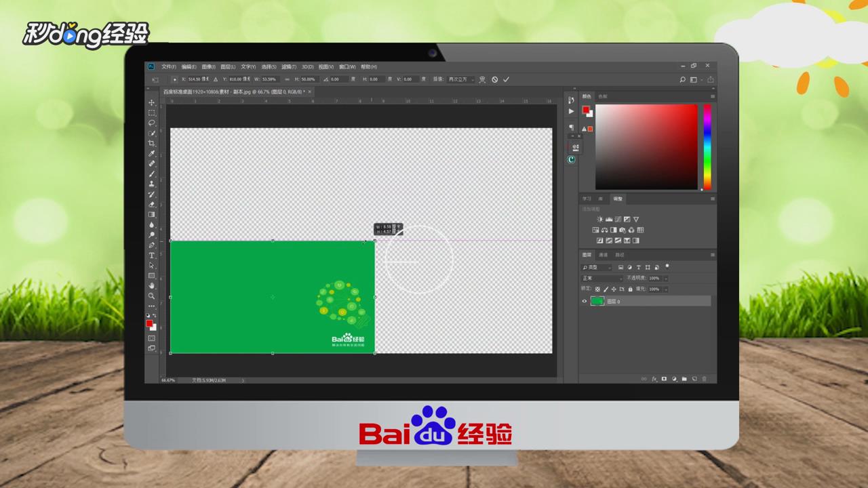The height and width of the screenshot is (488, 868).
Task: Switch to the 色板 tab
Action: point(603,96)
